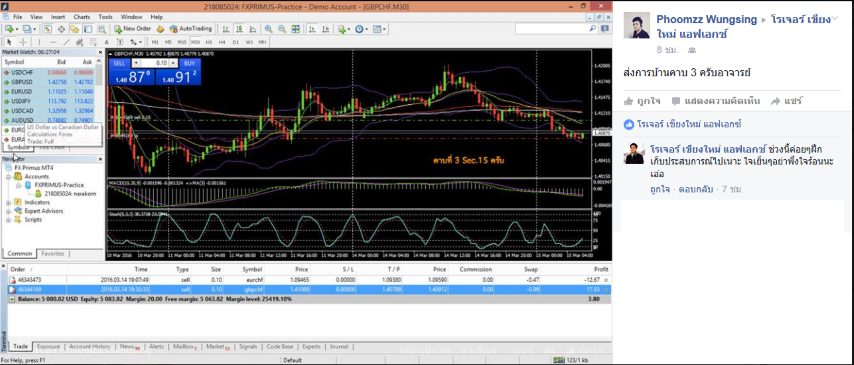854x365 pixels.
Task: Switch to the line chart icon
Action: tap(253, 29)
